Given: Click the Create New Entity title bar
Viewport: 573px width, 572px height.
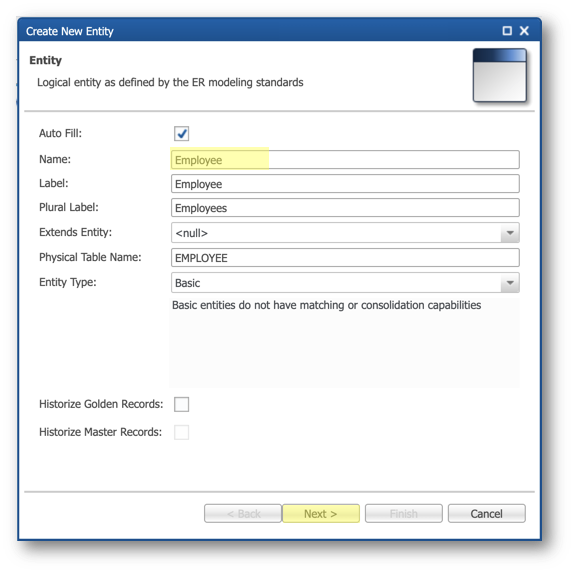Looking at the screenshot, I should click(256, 31).
